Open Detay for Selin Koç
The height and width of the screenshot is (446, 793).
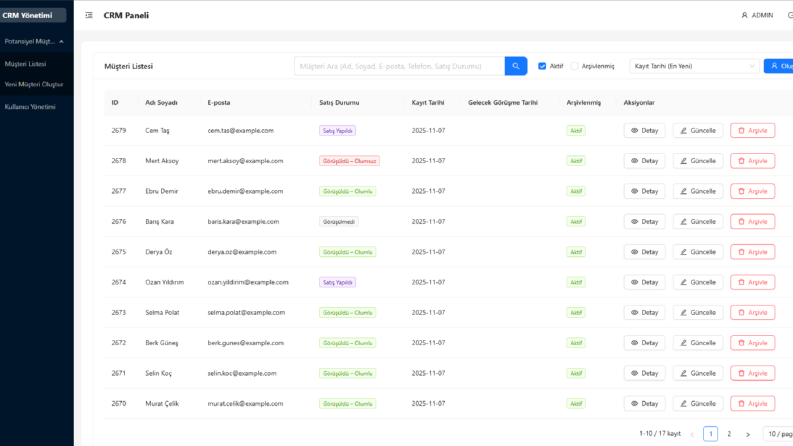(x=644, y=373)
